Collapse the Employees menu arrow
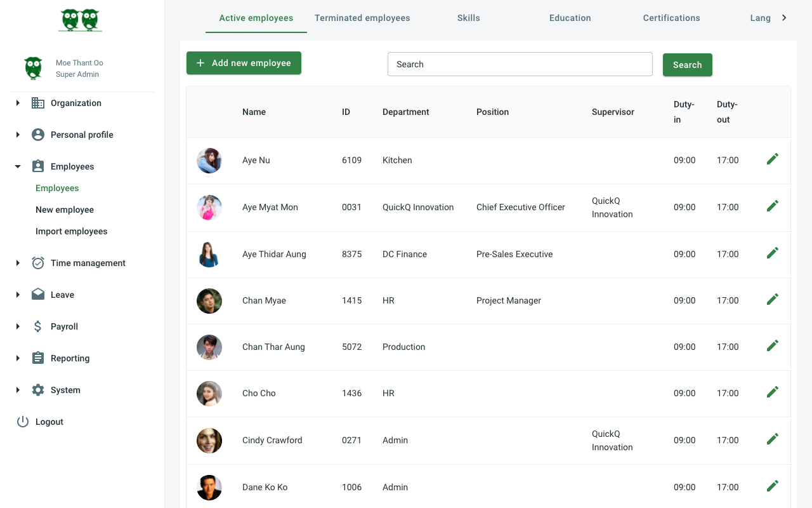 pos(18,166)
